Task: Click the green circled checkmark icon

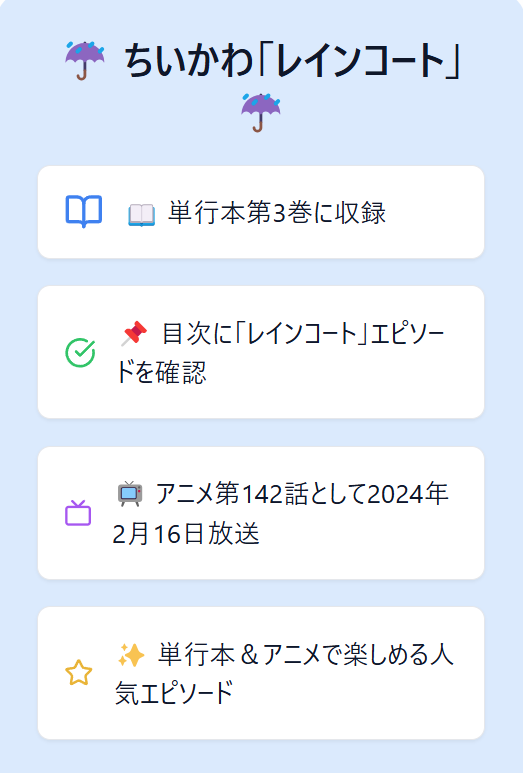Action: click(80, 352)
